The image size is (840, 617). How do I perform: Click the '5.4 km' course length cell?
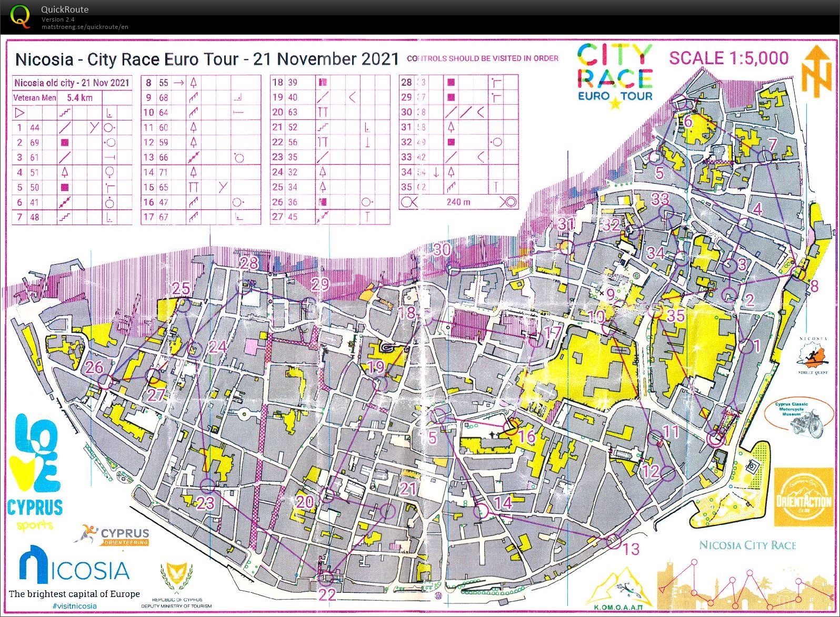79,98
